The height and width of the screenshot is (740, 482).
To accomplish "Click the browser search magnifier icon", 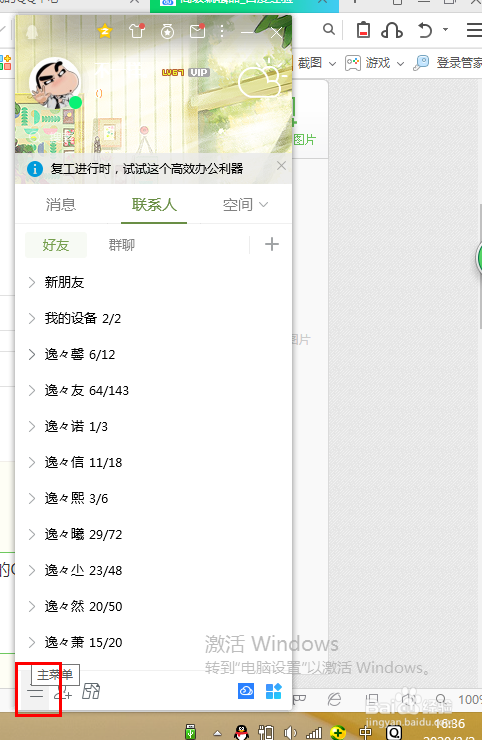I will click(x=329, y=30).
